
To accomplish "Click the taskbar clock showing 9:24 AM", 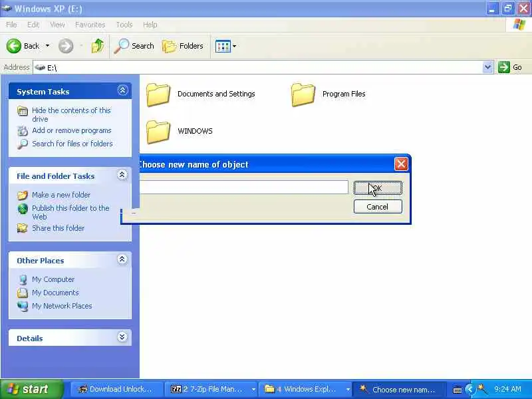I will click(x=507, y=389).
